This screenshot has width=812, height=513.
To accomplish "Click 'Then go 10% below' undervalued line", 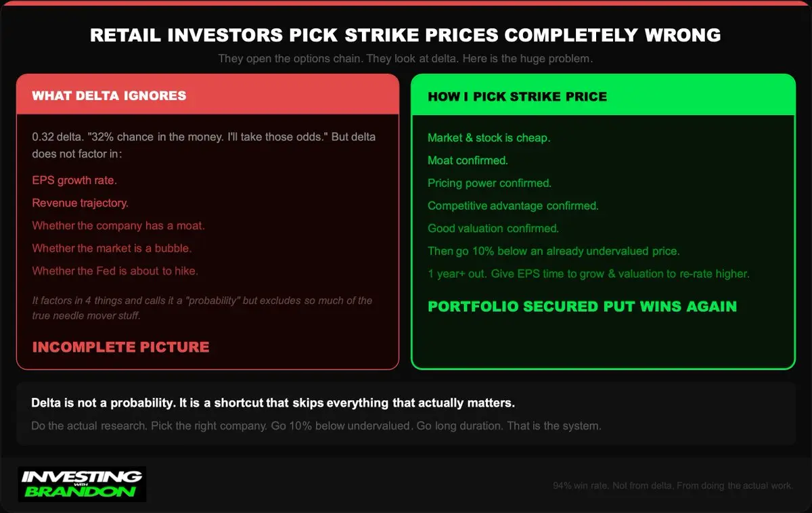I will [x=554, y=251].
